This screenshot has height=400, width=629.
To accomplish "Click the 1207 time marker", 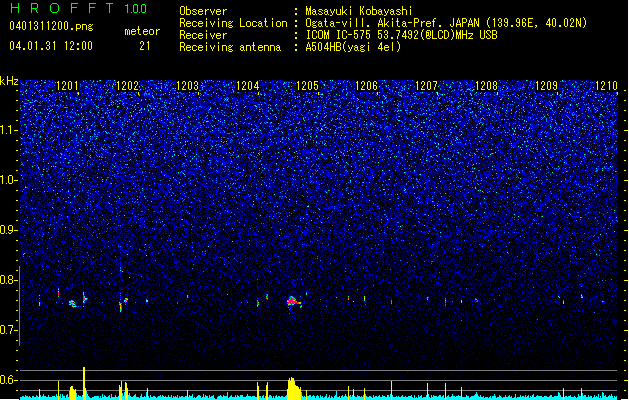I will tap(426, 86).
